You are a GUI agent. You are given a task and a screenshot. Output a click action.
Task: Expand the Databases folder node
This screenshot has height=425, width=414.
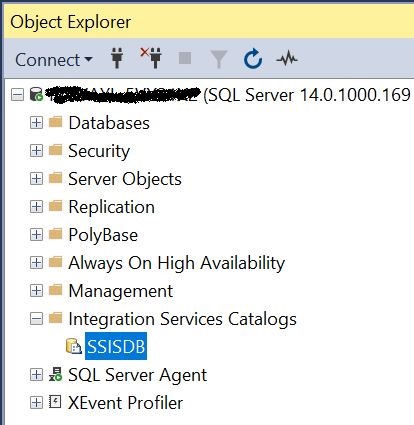point(36,123)
